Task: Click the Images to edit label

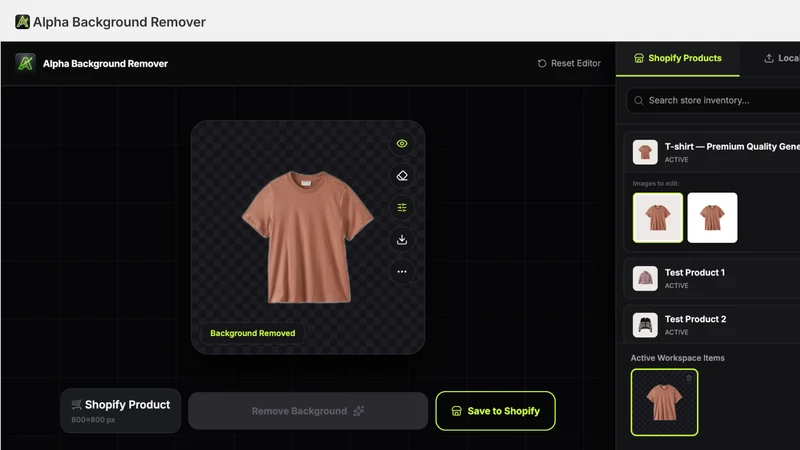Action: tap(656, 183)
